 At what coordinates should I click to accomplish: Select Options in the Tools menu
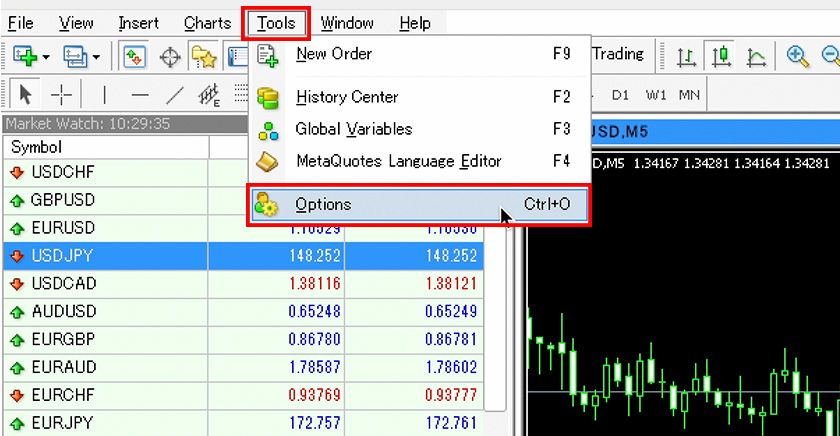(323, 204)
